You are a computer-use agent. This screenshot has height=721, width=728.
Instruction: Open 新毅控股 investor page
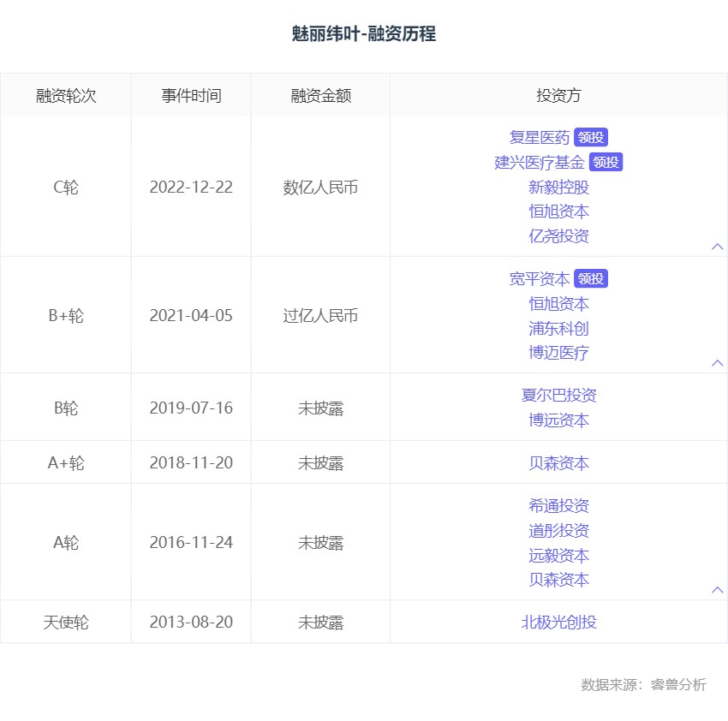[558, 188]
